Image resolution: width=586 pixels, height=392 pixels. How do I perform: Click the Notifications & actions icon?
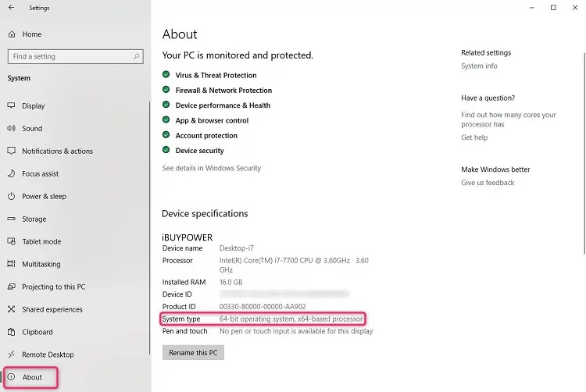(x=11, y=151)
